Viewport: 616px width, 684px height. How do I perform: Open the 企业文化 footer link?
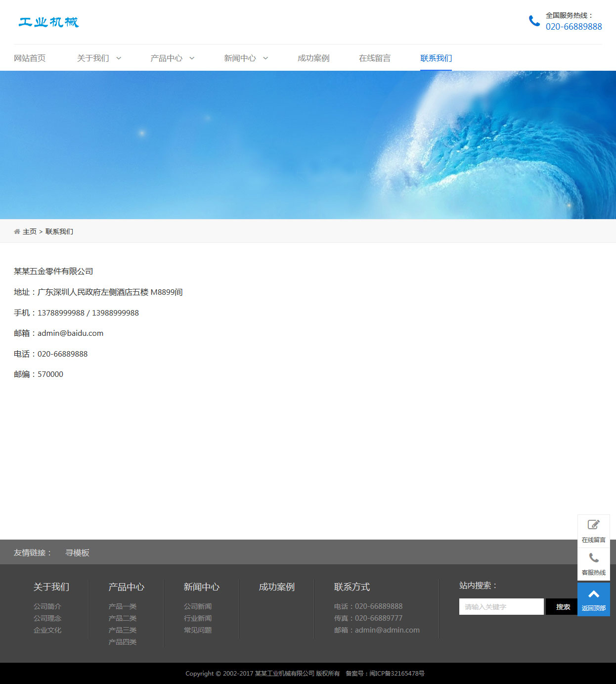(x=47, y=630)
